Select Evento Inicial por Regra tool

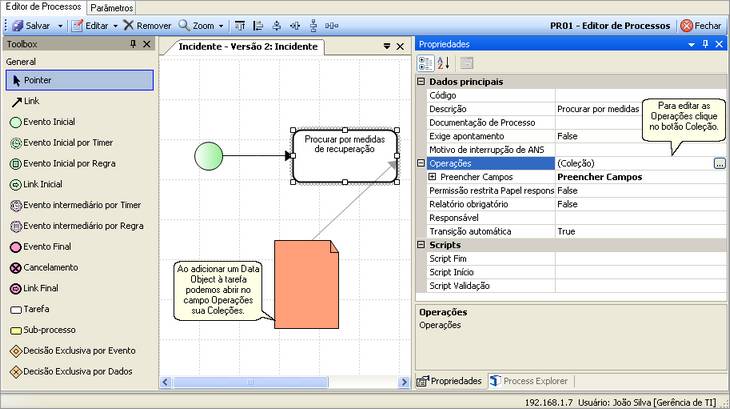pos(80,163)
